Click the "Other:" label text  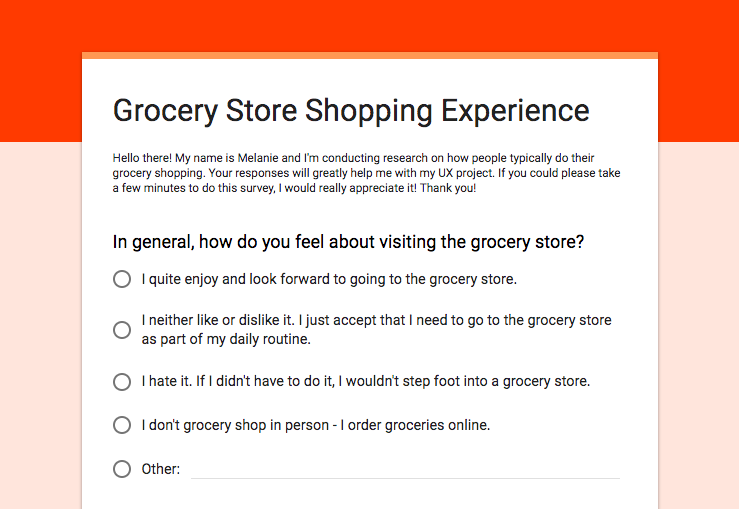coord(161,469)
